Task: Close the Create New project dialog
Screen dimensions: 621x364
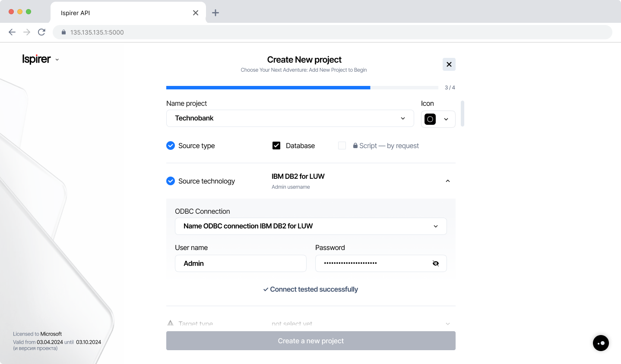Action: (449, 64)
